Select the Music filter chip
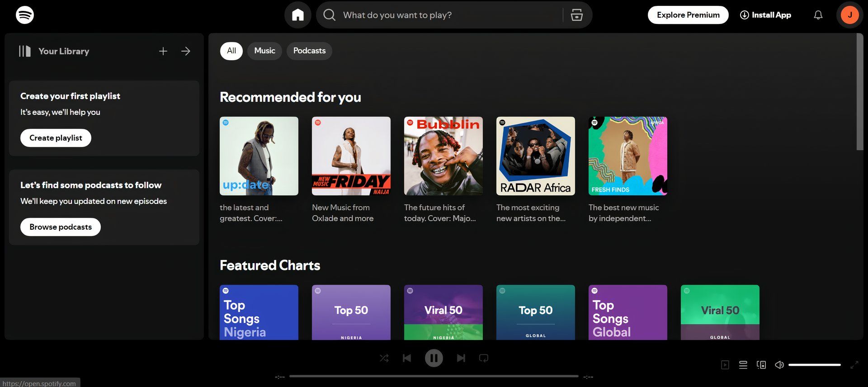This screenshot has width=868, height=387. tap(264, 51)
